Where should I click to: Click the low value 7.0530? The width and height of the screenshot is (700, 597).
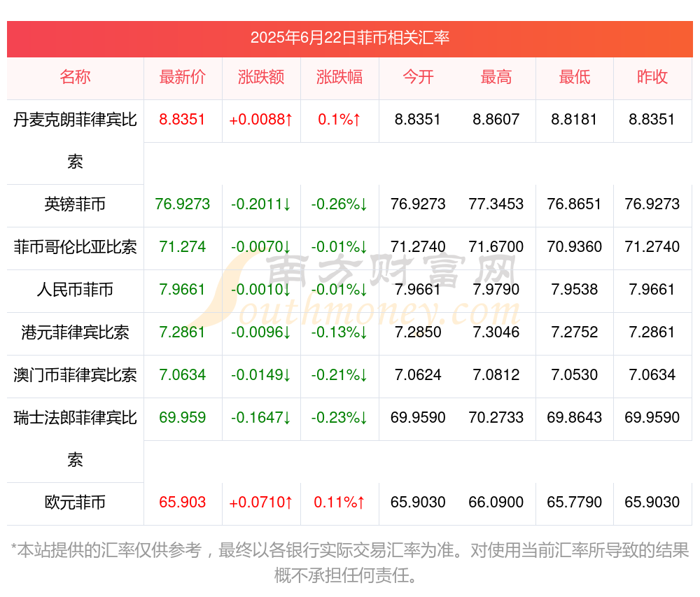[x=575, y=374]
